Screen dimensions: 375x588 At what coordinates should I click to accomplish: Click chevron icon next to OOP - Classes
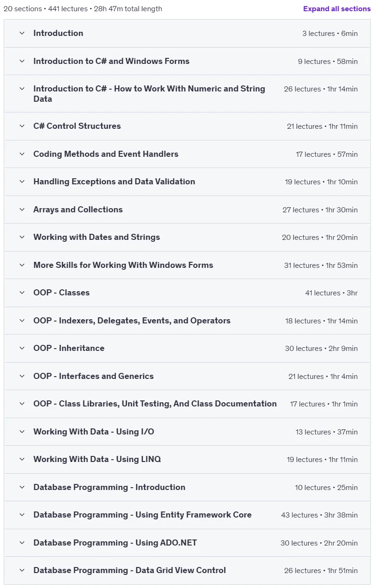[x=21, y=293]
